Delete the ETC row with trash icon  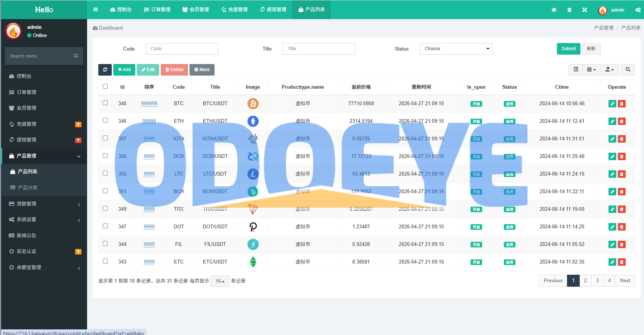(x=622, y=262)
